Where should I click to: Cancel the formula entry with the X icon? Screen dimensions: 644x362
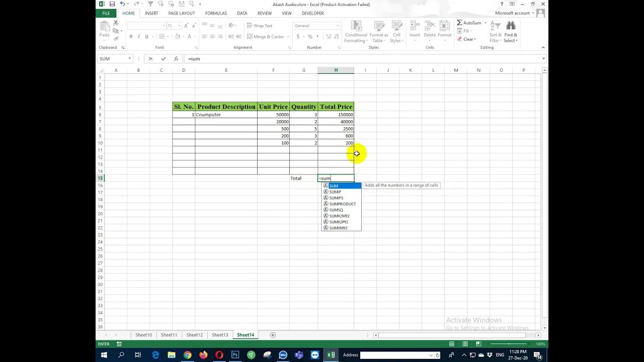click(150, 58)
